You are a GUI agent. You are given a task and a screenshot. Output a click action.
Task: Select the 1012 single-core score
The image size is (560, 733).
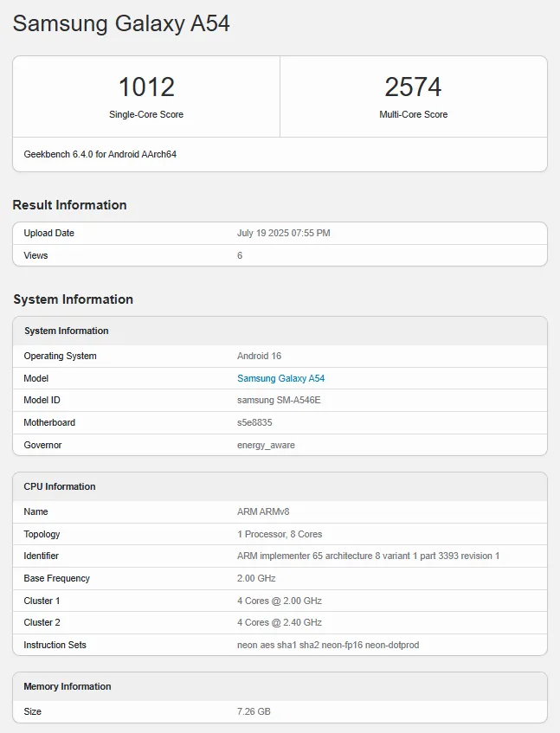146,87
